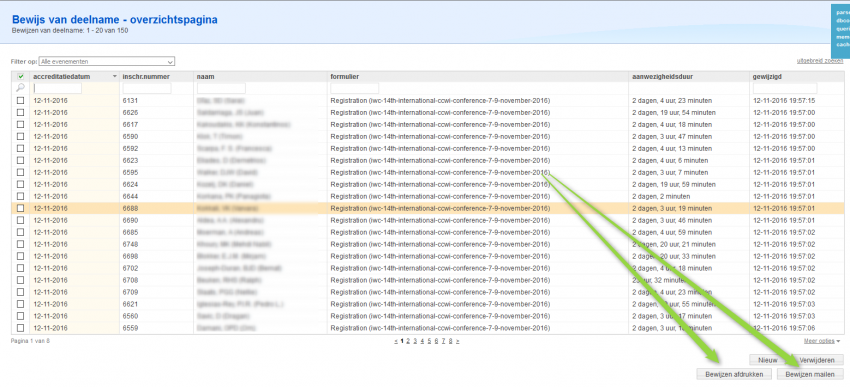Select the duration '2 dagen, 4 uur, 6 minuten'
Screen dimensions: 850x387
670,160
